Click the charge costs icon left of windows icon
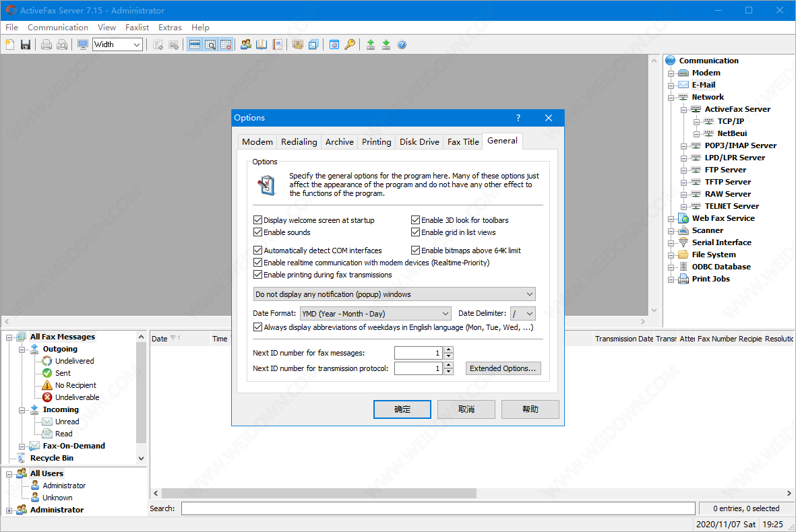 point(298,44)
